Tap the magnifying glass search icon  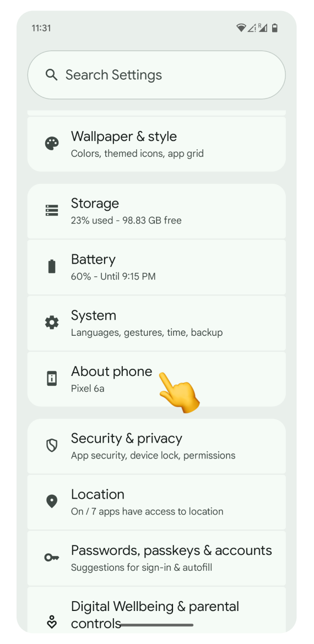(51, 75)
